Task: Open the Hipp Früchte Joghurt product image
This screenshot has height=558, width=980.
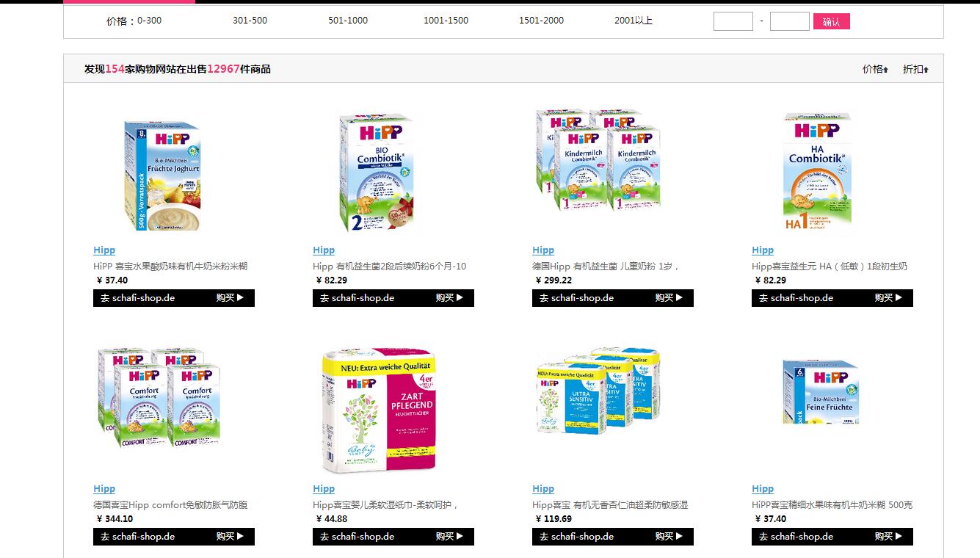Action: click(162, 176)
